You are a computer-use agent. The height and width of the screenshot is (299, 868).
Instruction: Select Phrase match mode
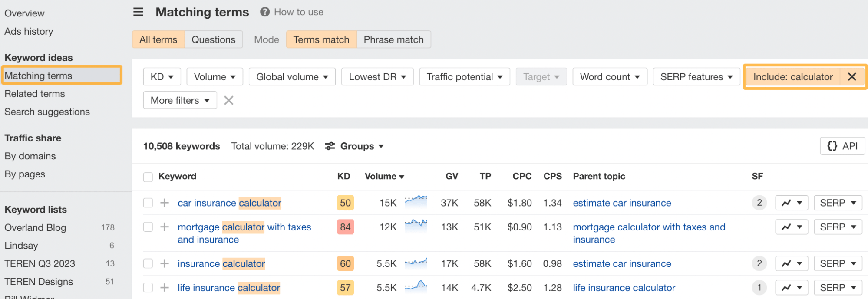[393, 40]
